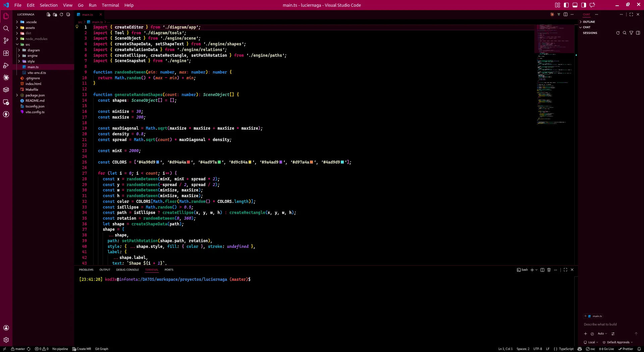
Task: Click the #d94a4a red color swatch
Action: [x=189, y=162]
